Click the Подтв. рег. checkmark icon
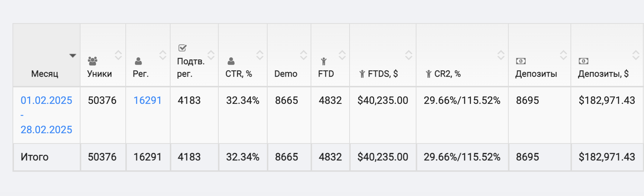Viewport: 644px width, 196px height. [x=182, y=48]
